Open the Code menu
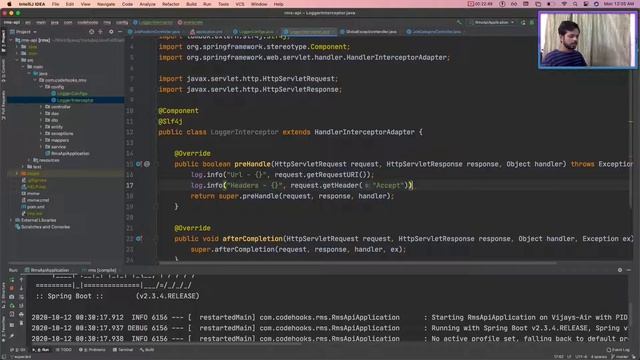This screenshot has height=360, width=640. (127, 4)
